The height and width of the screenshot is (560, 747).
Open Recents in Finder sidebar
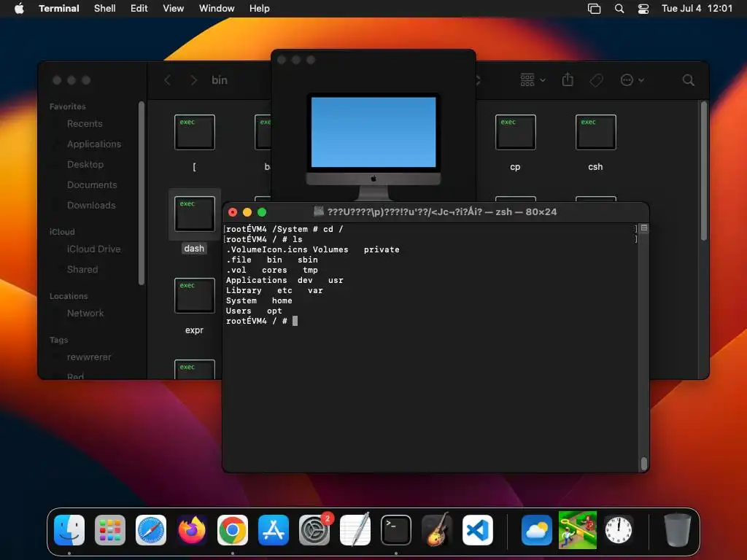coord(85,124)
